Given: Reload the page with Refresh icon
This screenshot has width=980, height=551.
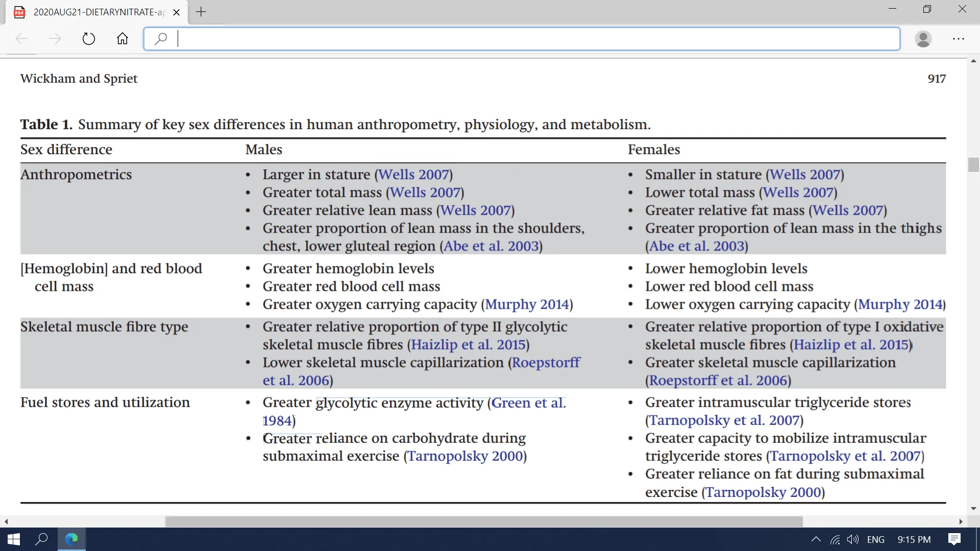Looking at the screenshot, I should pos(89,39).
